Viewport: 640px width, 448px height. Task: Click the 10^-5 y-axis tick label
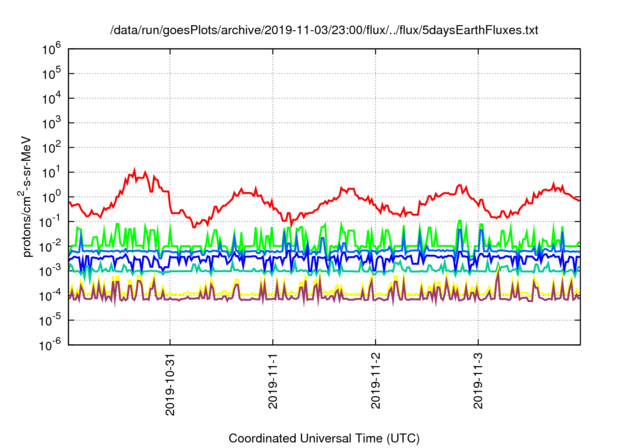(51, 321)
